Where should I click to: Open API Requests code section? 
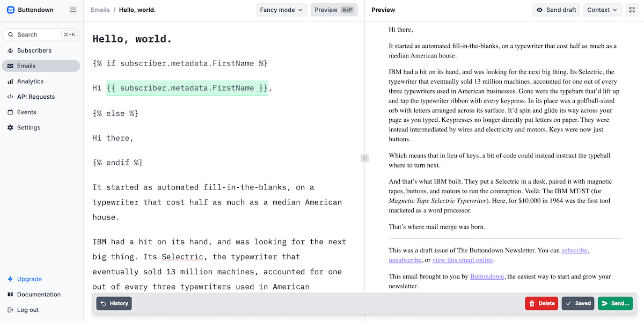(35, 97)
